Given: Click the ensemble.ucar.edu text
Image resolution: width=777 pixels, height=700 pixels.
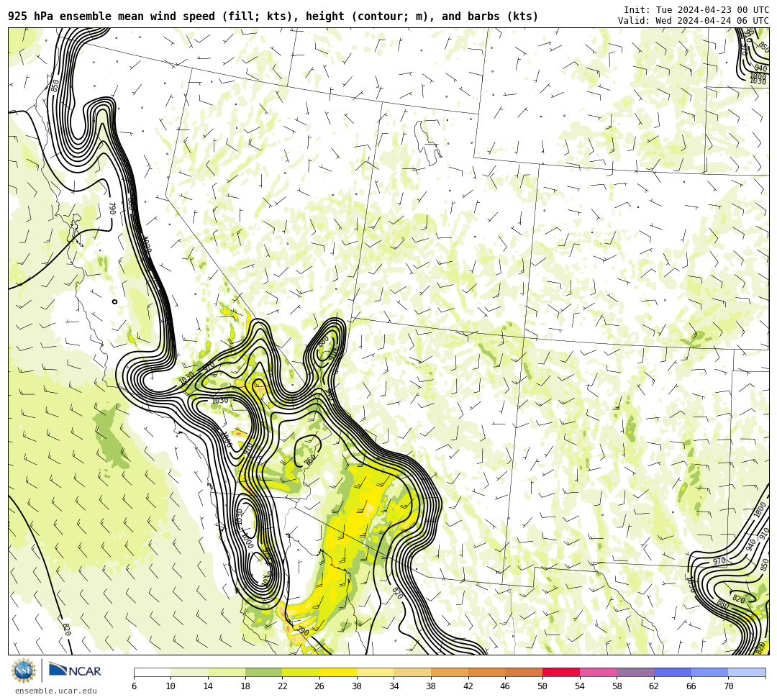Looking at the screenshot, I should (x=56, y=691).
